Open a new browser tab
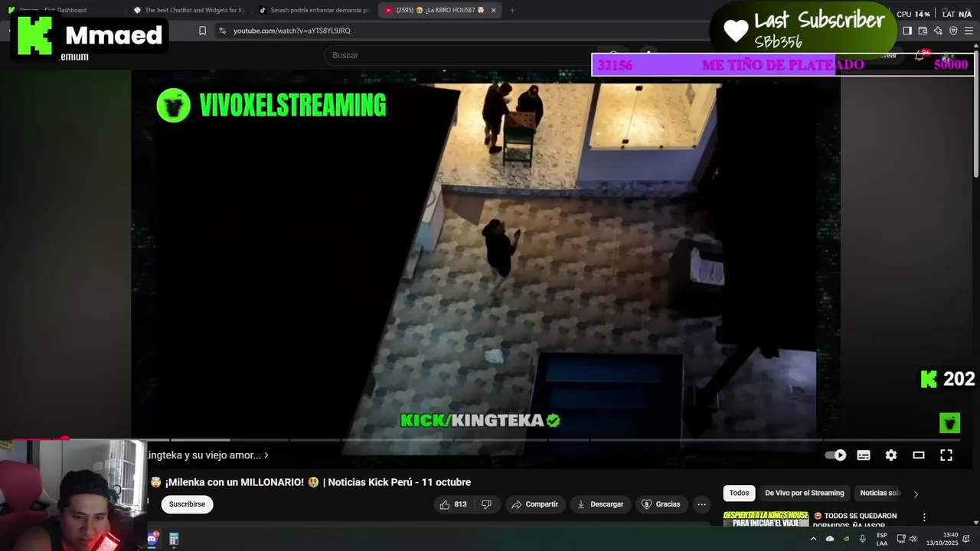980x551 pixels. [x=512, y=10]
